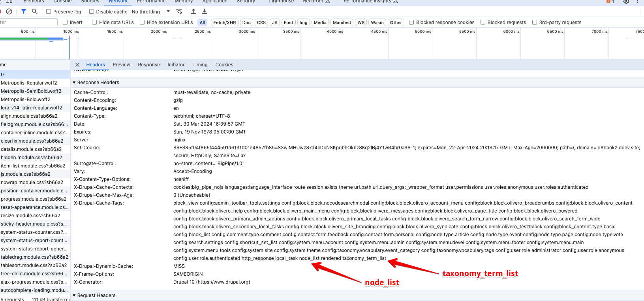
Task: Enable Disable cache checkbox
Action: click(92, 11)
